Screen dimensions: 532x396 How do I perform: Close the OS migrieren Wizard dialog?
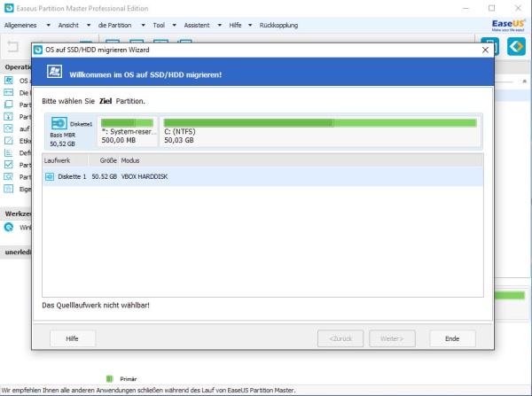tap(485, 50)
